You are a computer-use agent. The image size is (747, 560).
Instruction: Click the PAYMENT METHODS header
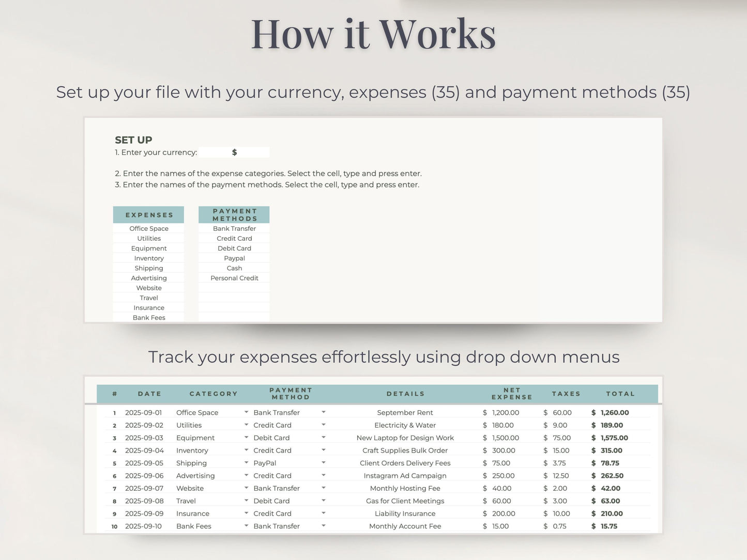point(234,214)
